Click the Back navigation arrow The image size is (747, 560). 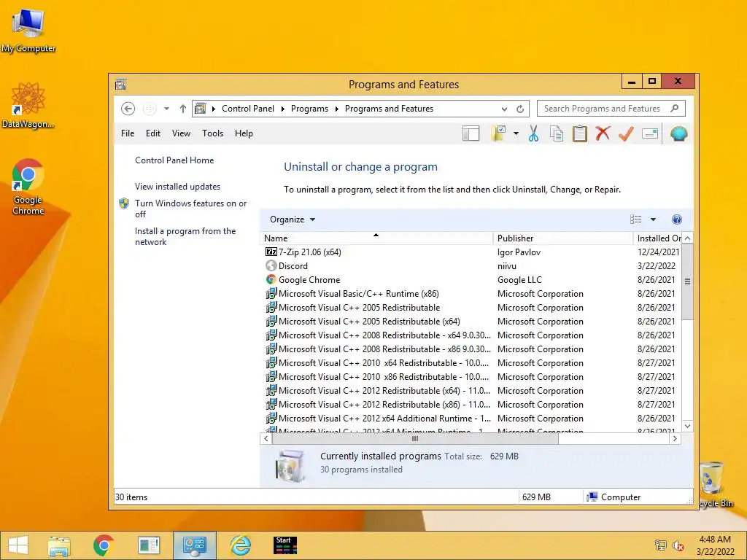[x=128, y=109]
